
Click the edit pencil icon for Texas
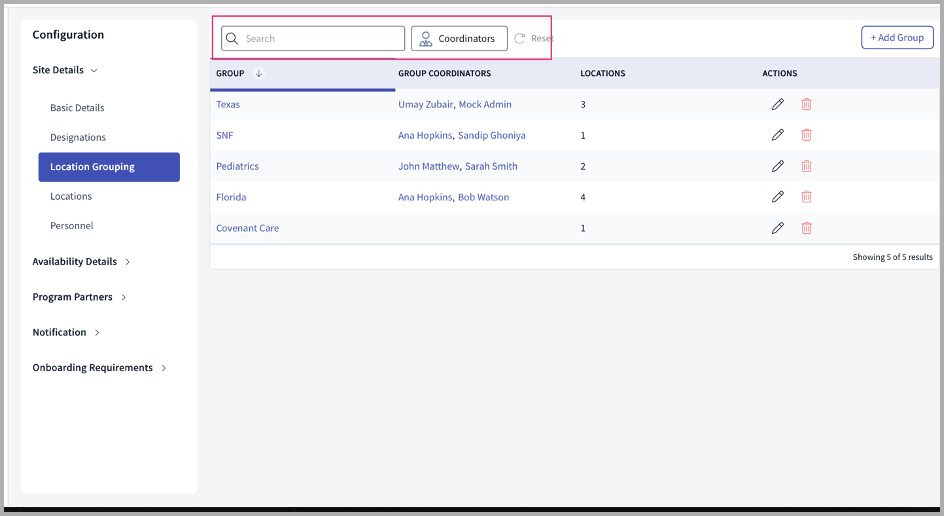[777, 104]
